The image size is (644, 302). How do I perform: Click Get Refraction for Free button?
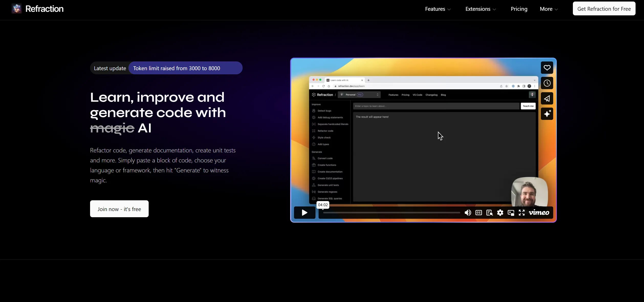[604, 9]
